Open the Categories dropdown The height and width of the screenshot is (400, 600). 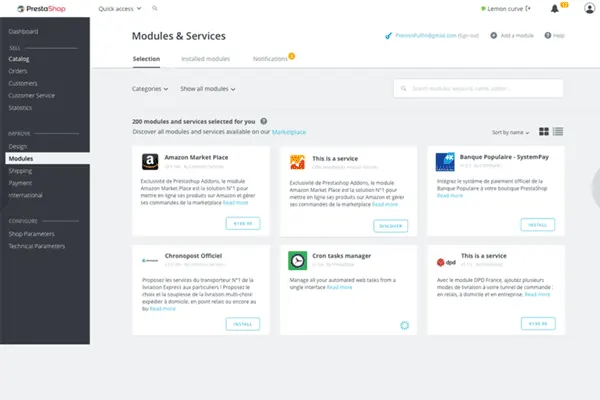tap(150, 89)
